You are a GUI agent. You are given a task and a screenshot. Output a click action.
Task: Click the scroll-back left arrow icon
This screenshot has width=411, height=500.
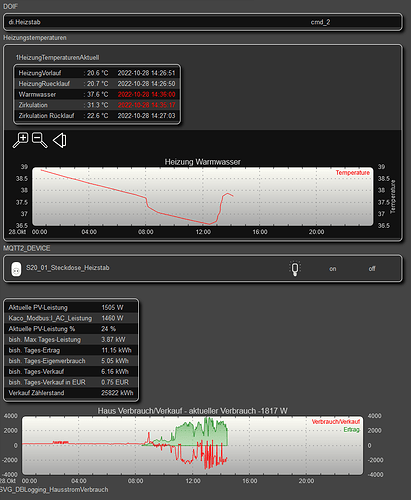coord(60,140)
